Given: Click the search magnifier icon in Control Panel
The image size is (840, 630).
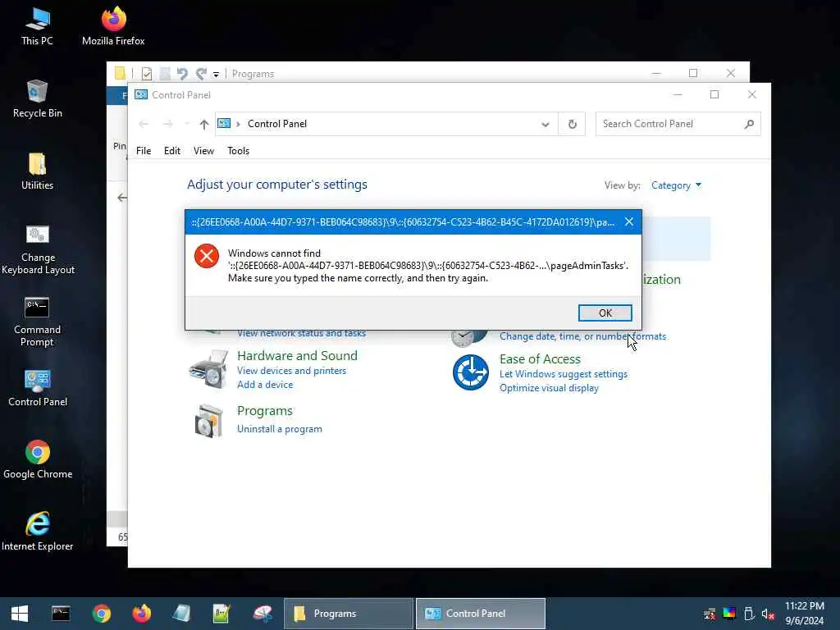Looking at the screenshot, I should tap(749, 125).
